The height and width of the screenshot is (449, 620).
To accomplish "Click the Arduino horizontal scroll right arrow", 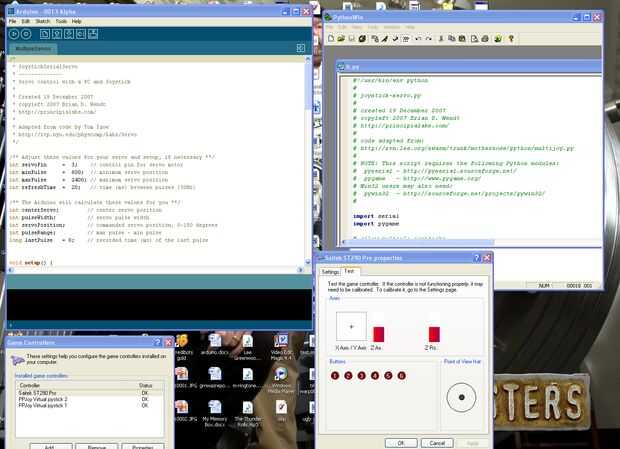I will point(300,270).
